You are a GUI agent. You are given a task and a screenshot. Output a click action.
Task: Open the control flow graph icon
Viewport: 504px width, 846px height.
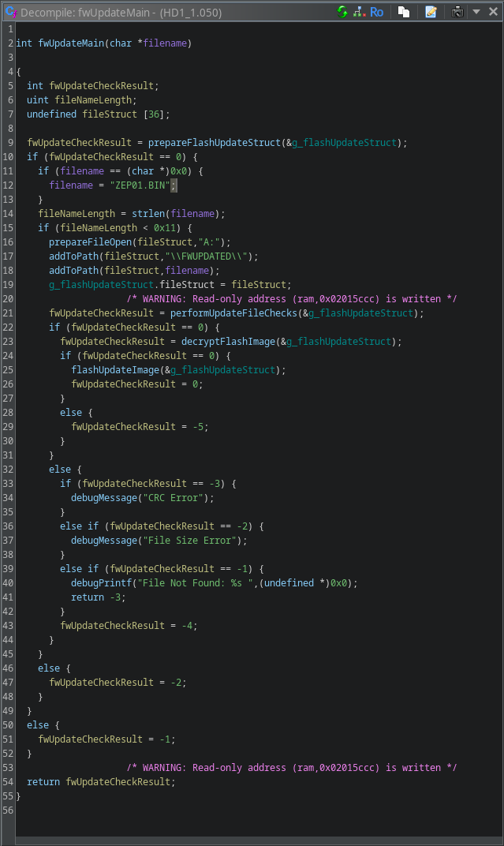[359, 12]
